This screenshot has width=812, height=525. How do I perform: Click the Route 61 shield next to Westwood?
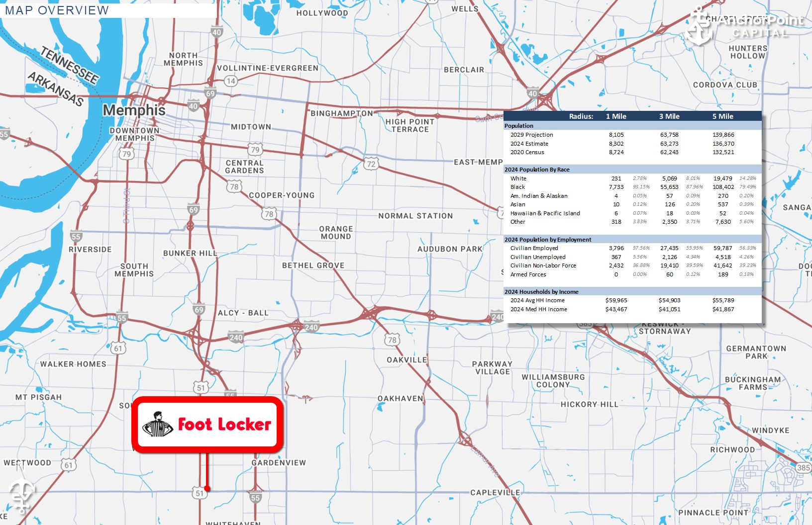coord(68,465)
